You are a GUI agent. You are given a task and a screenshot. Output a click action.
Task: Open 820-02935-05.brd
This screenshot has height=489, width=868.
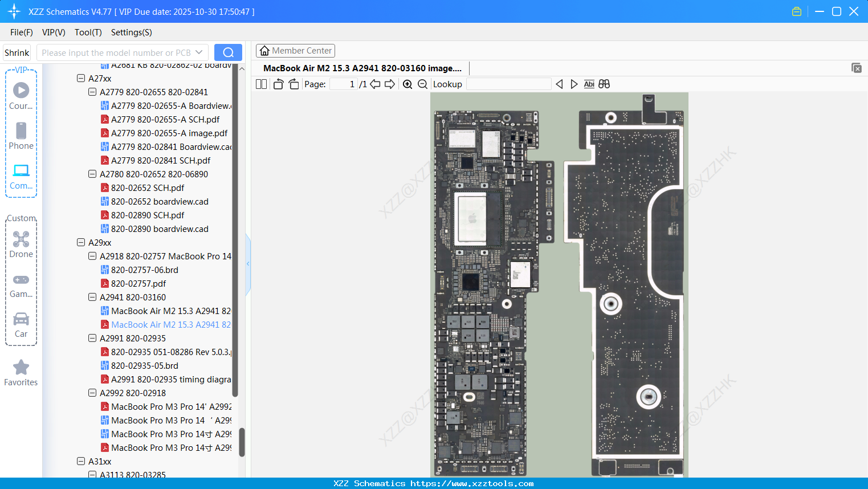(145, 366)
